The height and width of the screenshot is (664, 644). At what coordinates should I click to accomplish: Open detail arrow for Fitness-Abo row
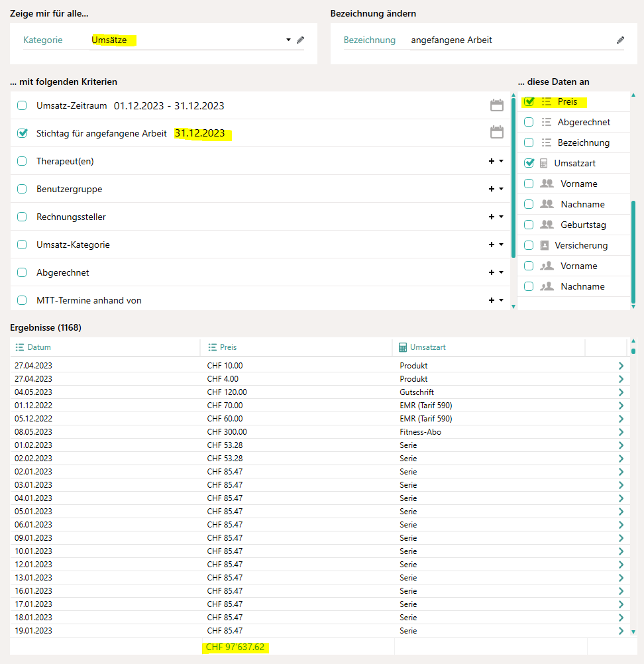[x=621, y=432]
